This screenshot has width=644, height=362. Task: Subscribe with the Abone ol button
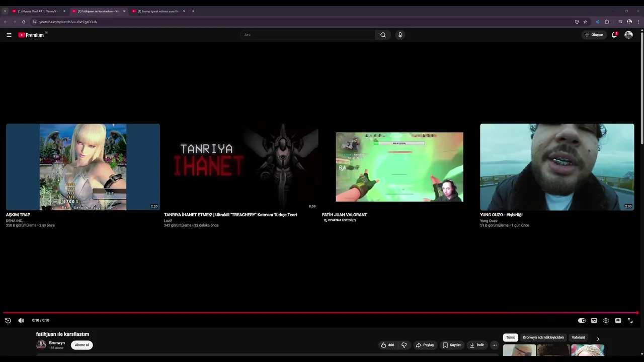pyautogui.click(x=82, y=345)
